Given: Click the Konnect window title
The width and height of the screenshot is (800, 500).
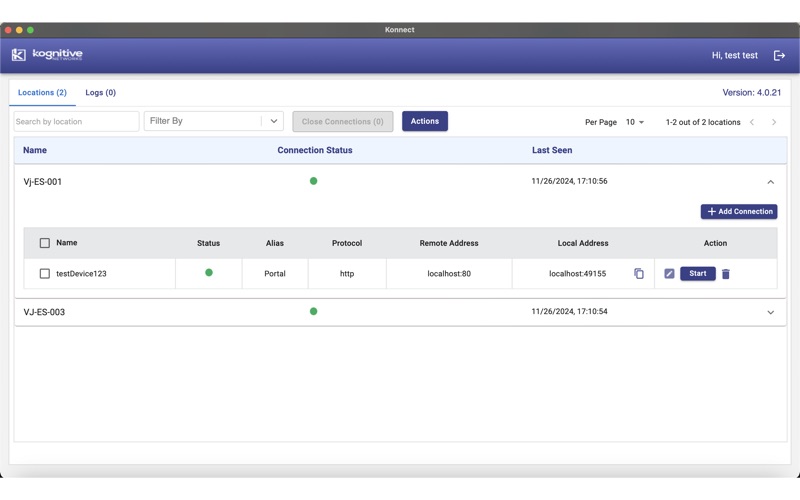Looking at the screenshot, I should (x=399, y=30).
